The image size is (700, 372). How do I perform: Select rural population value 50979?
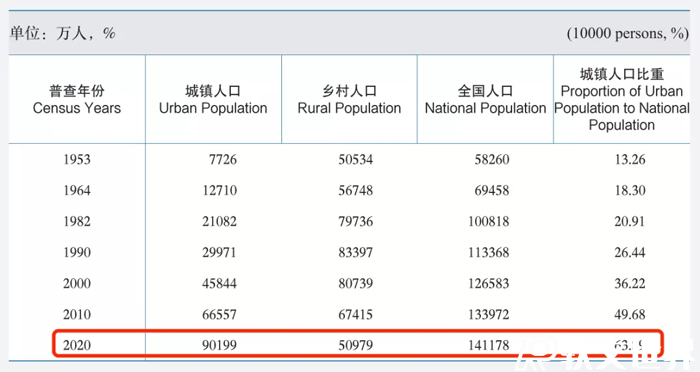click(355, 345)
